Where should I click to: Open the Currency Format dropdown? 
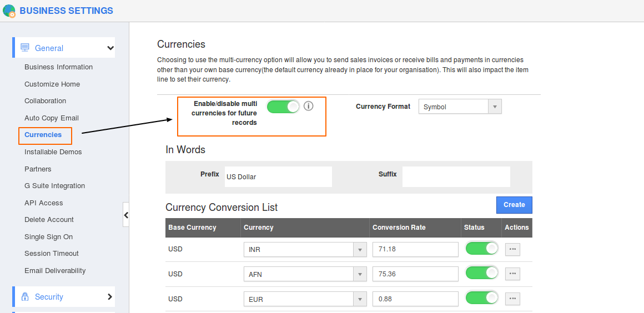(460, 107)
